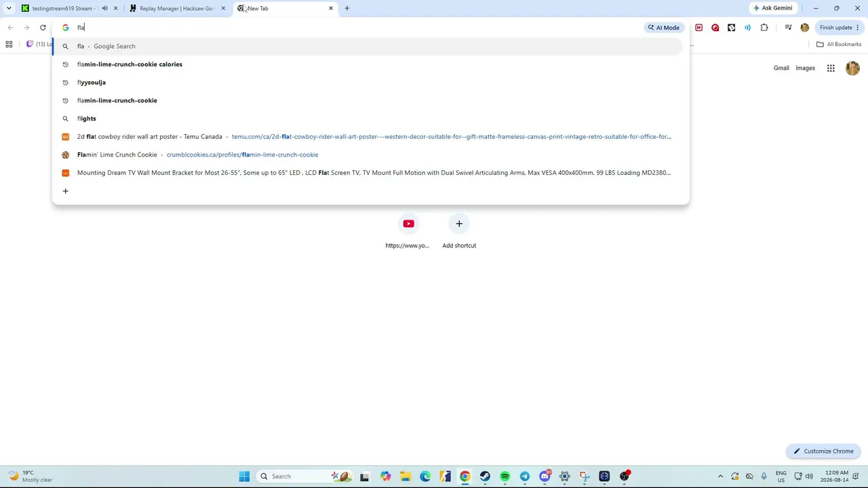This screenshot has width=868, height=488.
Task: Open Steam from the taskbar
Action: point(485,476)
